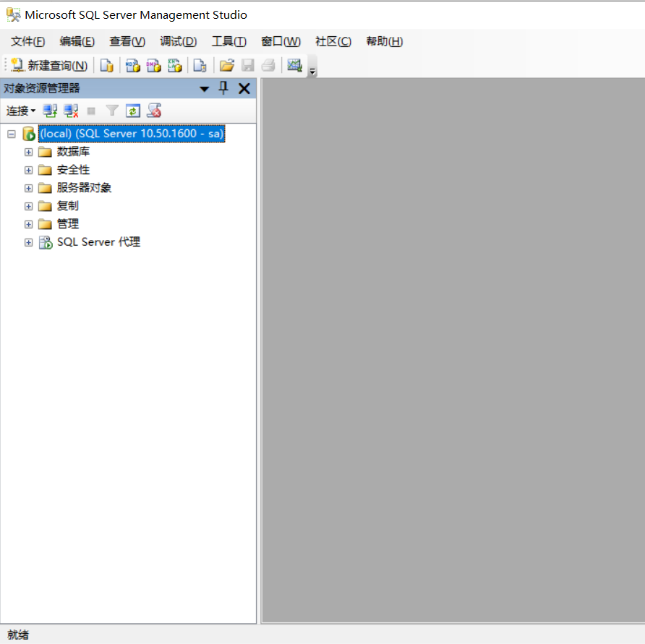Viewport: 645px width, 644px height.
Task: Click the SQL Server 代理 agent icon
Action: (x=46, y=242)
